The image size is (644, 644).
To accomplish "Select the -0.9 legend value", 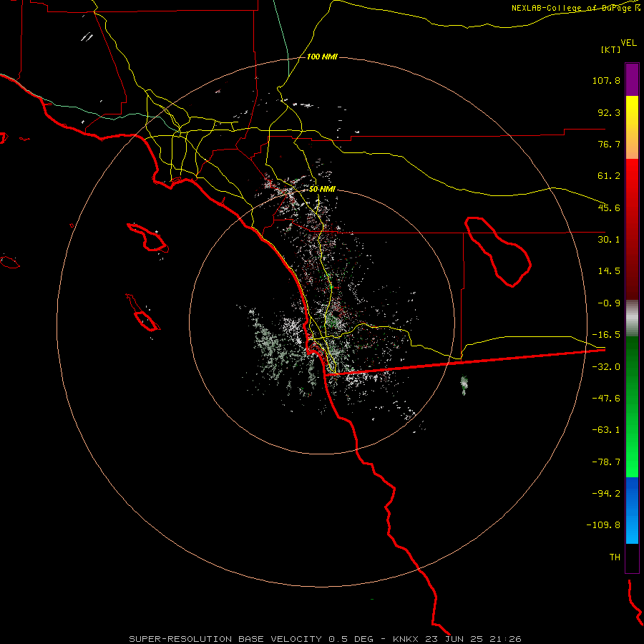I will click(609, 303).
